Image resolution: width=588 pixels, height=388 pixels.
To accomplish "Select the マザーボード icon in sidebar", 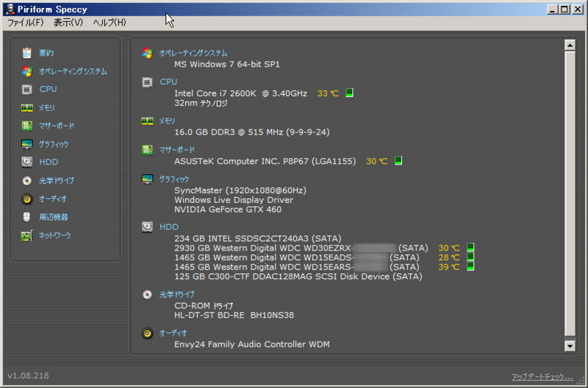I will [x=26, y=126].
